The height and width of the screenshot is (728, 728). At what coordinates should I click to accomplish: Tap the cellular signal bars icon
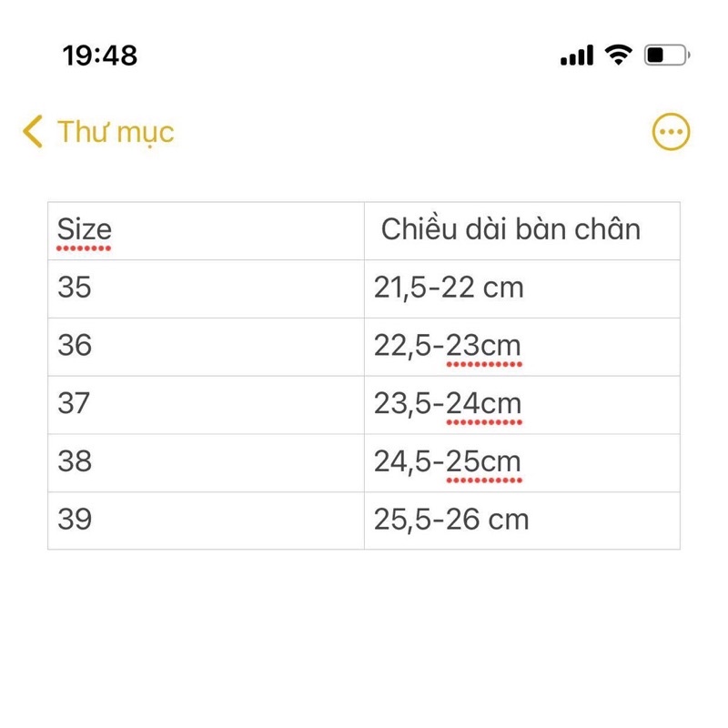pos(577,56)
